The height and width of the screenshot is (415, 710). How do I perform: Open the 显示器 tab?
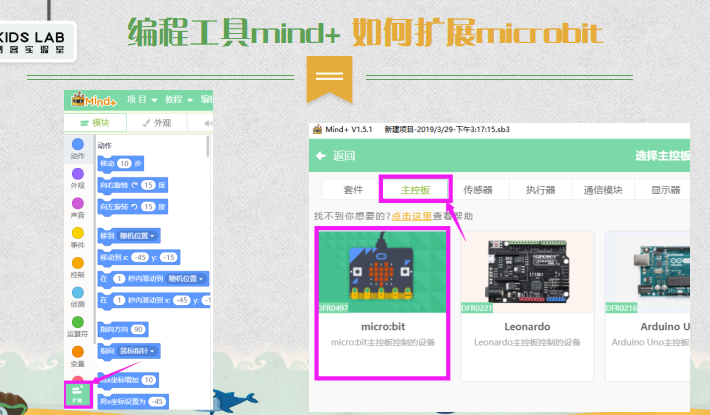pyautogui.click(x=666, y=190)
